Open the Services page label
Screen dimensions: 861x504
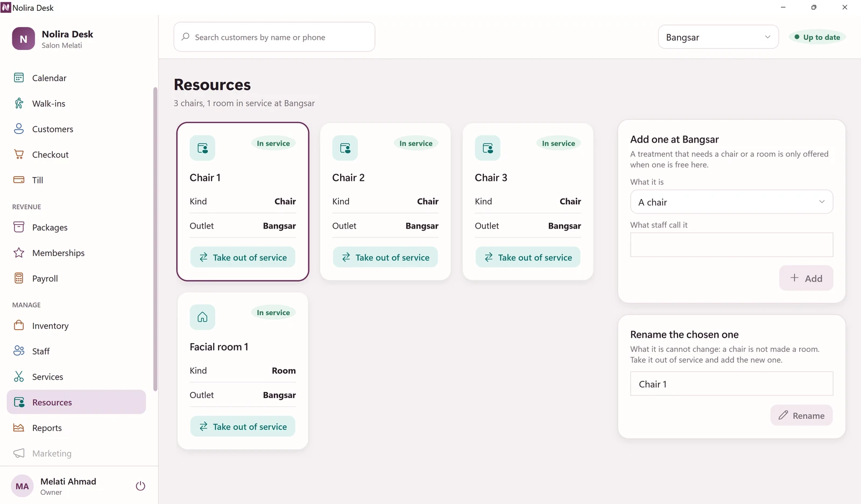47,377
